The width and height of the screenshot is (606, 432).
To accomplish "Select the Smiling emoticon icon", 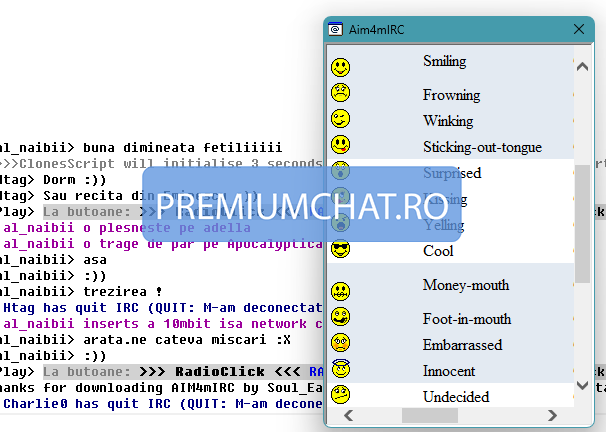I will tap(340, 67).
